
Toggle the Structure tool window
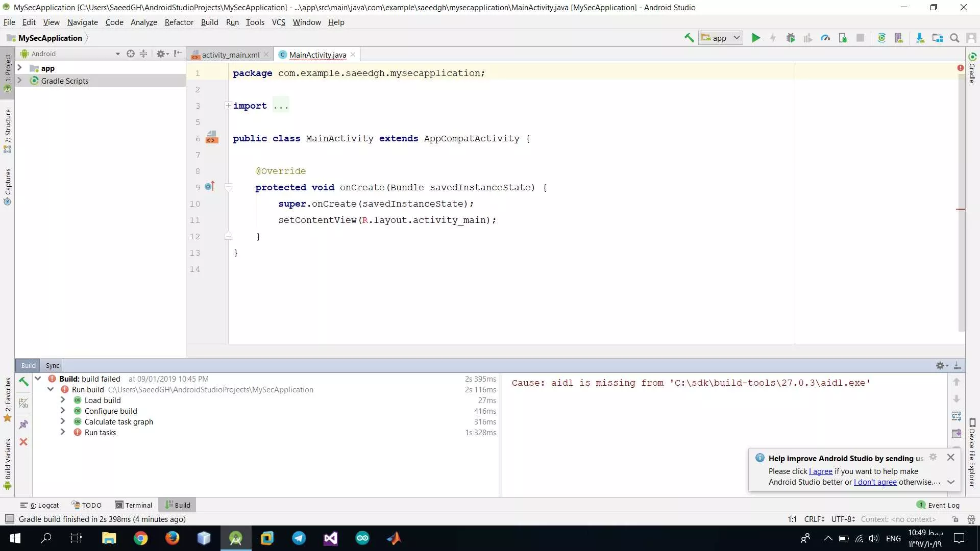7,131
